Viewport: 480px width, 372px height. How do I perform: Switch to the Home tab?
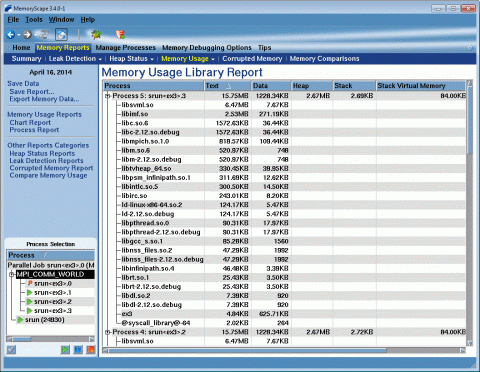(21, 48)
